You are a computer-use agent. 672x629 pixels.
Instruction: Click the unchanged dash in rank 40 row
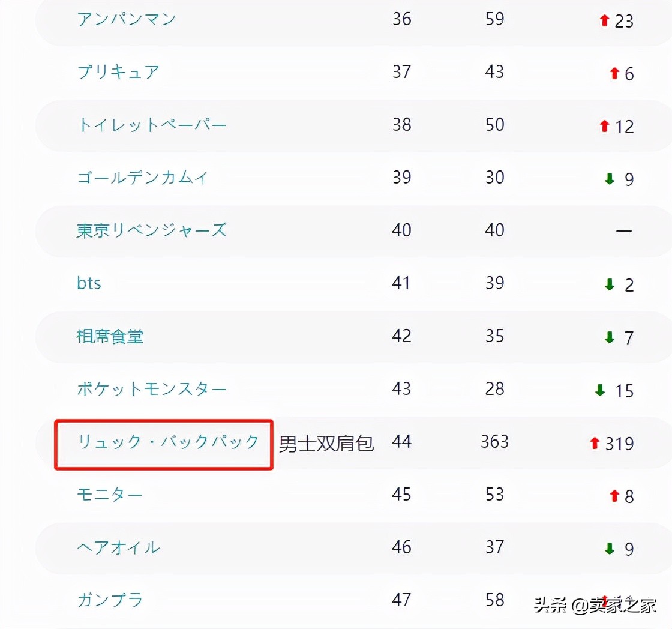[624, 231]
